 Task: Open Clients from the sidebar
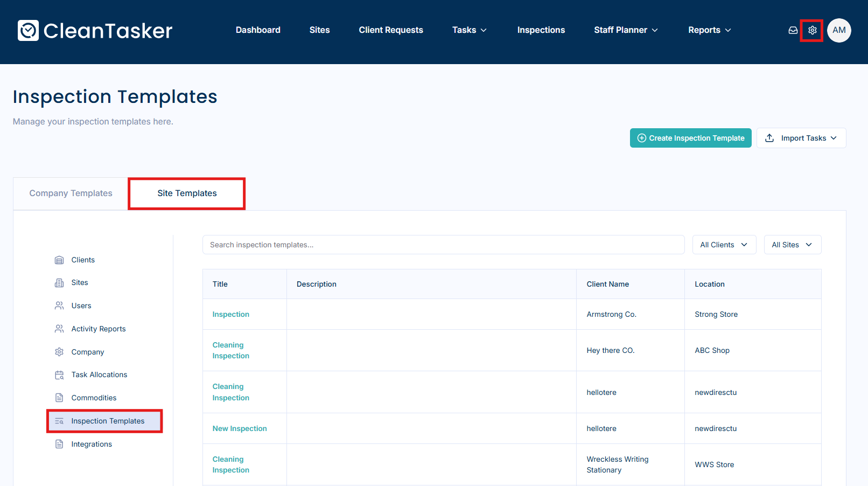(x=83, y=260)
